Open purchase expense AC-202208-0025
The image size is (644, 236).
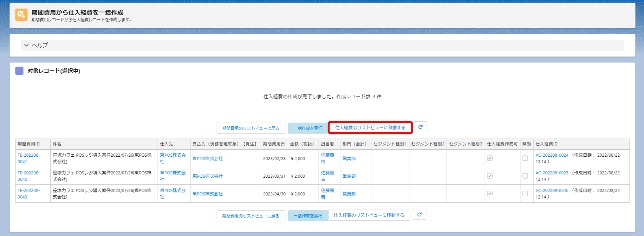(x=552, y=173)
